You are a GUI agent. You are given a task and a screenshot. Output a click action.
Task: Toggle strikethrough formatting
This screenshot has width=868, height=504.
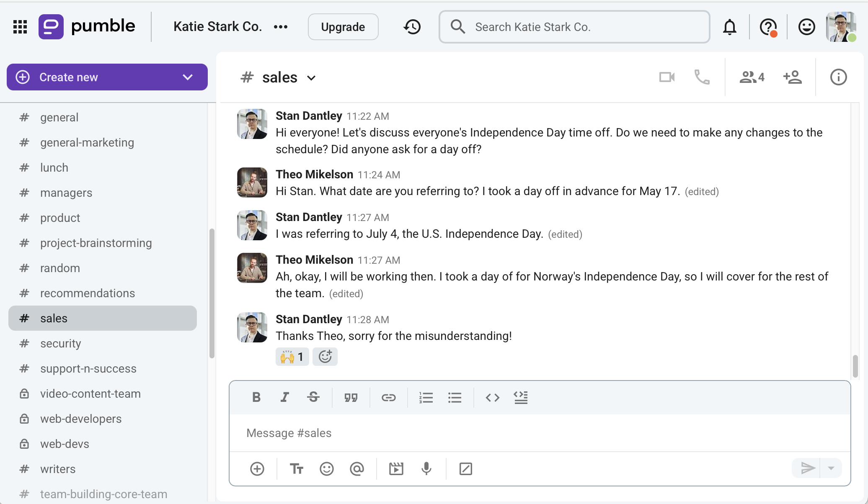313,397
